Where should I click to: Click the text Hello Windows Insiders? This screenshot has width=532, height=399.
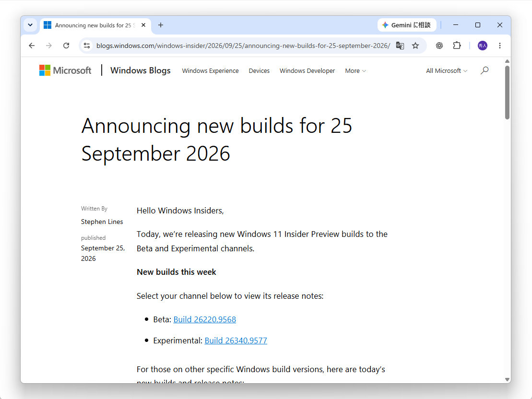coord(180,211)
